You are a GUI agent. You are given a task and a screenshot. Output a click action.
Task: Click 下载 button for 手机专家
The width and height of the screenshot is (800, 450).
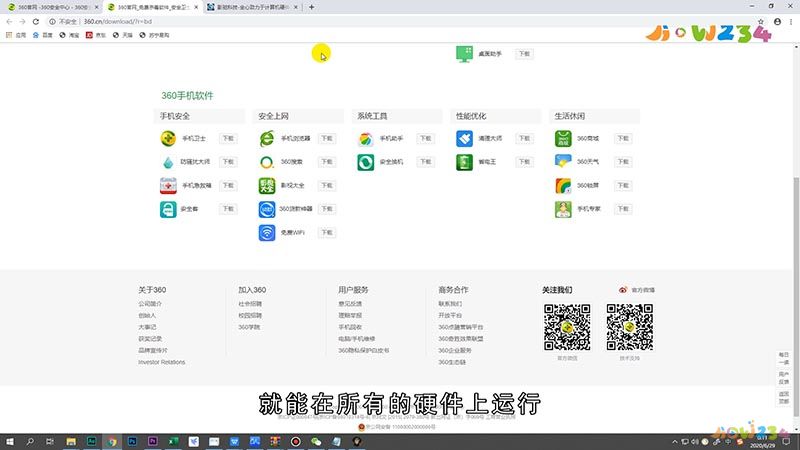[623, 209]
